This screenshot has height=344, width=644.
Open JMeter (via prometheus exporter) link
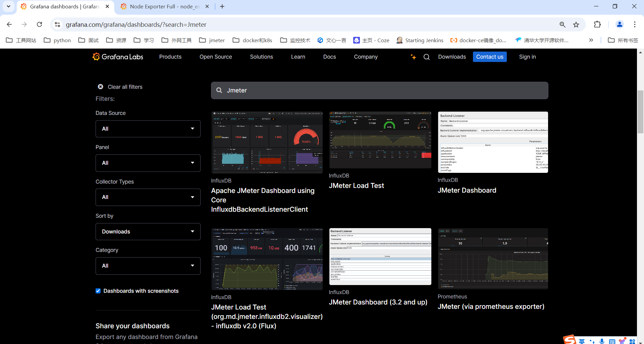click(491, 306)
